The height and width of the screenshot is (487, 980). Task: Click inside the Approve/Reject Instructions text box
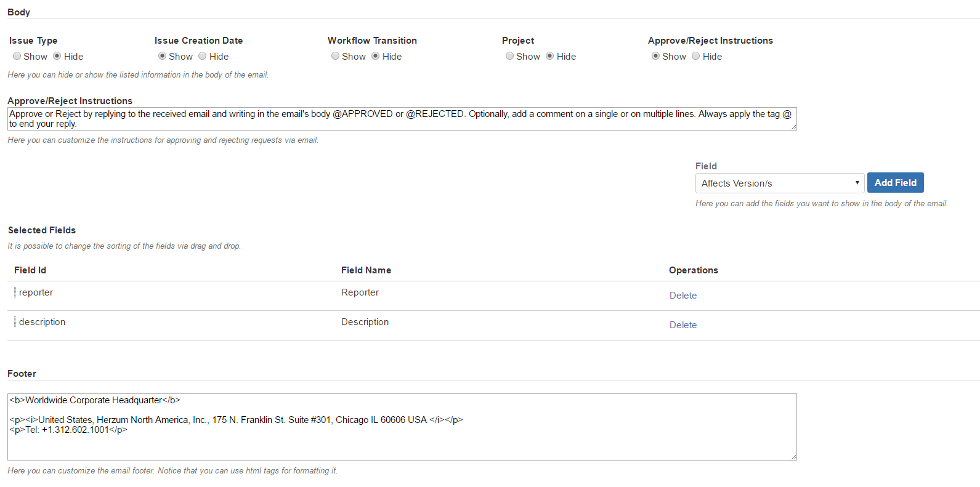[x=400, y=119]
